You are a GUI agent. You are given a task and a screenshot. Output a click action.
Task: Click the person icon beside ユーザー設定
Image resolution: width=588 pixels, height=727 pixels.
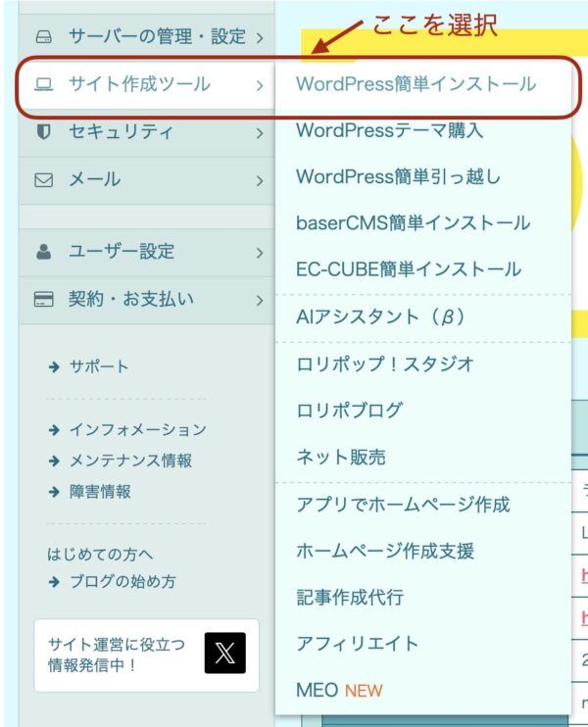point(43,252)
